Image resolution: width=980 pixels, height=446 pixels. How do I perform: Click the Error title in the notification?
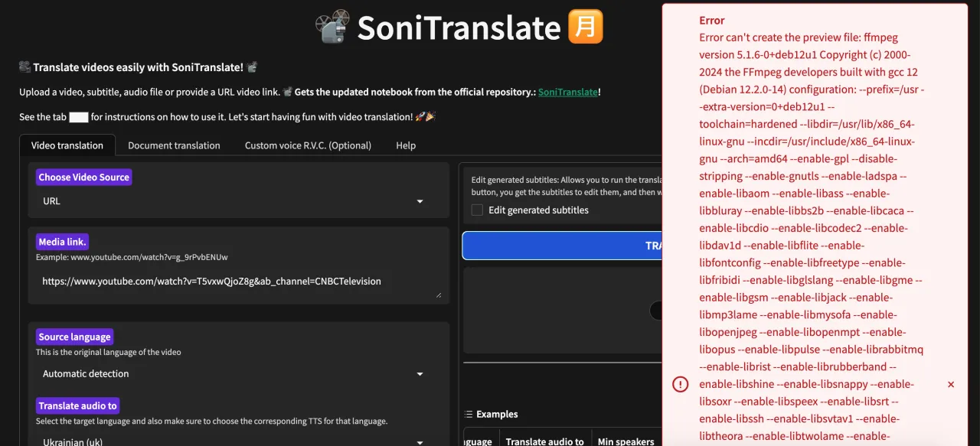[712, 21]
